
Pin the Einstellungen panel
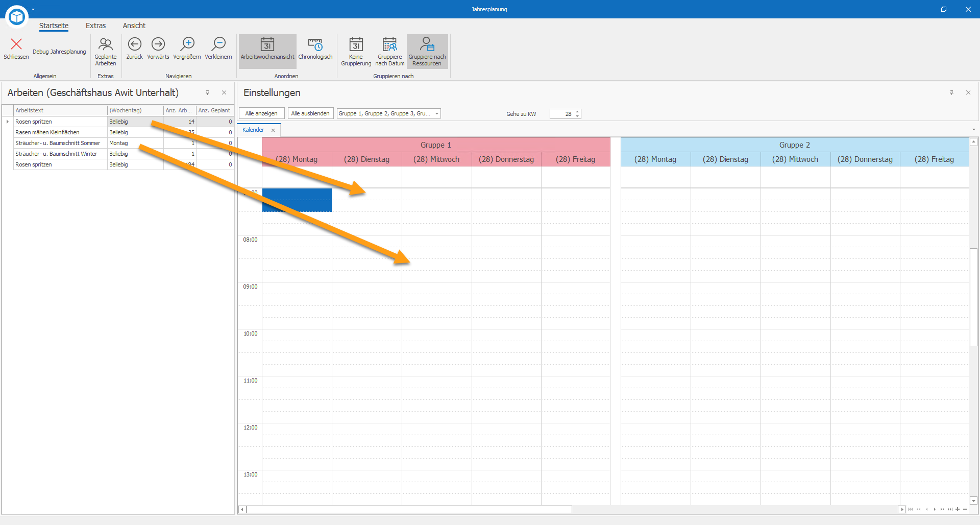tap(951, 92)
